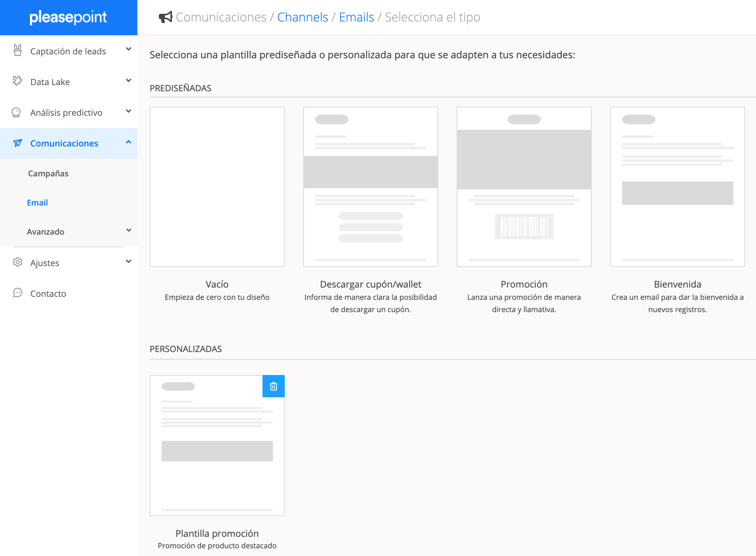Click the megaphone icon in the breadcrumb
This screenshot has height=556, width=756.
coord(165,17)
